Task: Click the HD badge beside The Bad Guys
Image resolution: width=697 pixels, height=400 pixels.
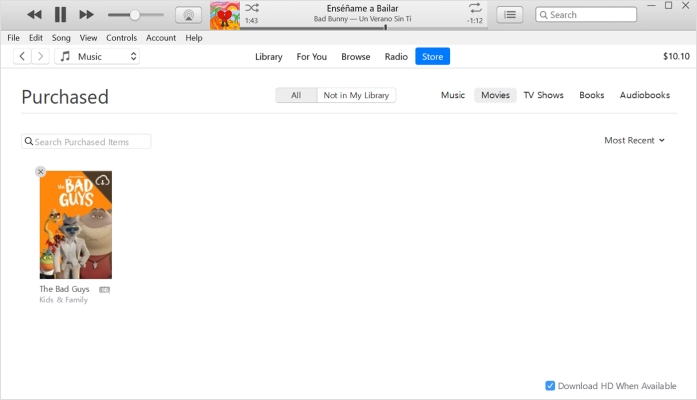Action: (x=104, y=290)
